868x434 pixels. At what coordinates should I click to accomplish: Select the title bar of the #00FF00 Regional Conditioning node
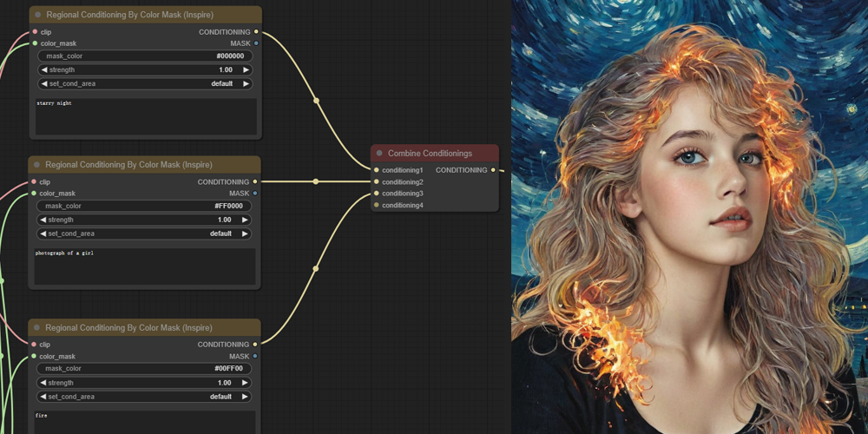click(x=144, y=328)
